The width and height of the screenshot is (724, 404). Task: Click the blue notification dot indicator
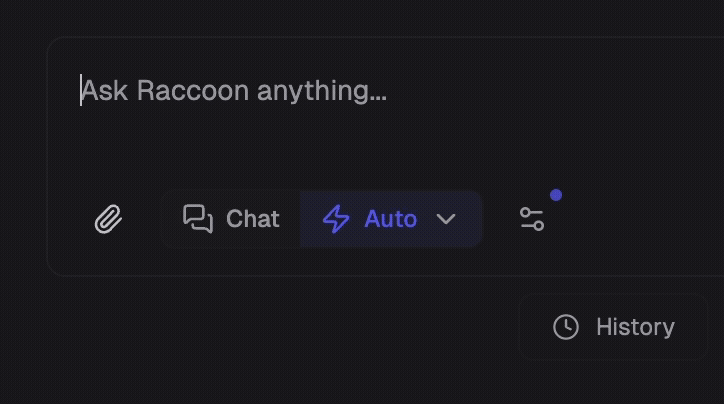point(556,195)
